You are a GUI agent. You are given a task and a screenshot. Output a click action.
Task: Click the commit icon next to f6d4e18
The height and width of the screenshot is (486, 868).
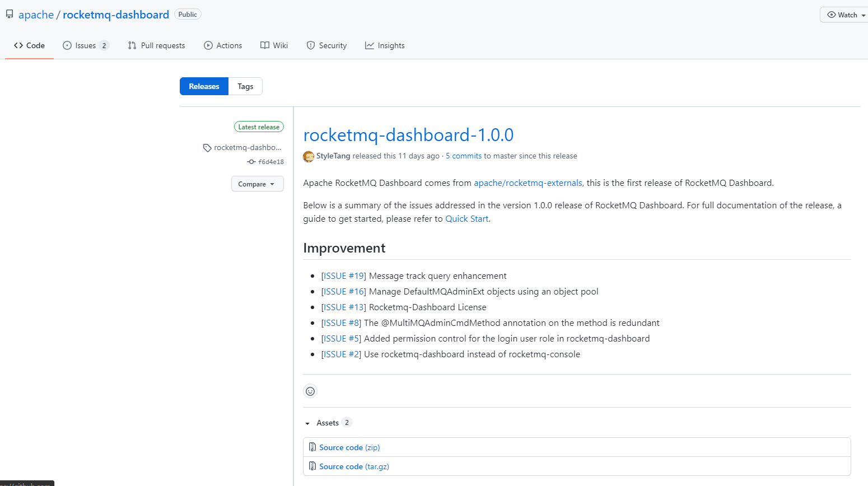(251, 162)
